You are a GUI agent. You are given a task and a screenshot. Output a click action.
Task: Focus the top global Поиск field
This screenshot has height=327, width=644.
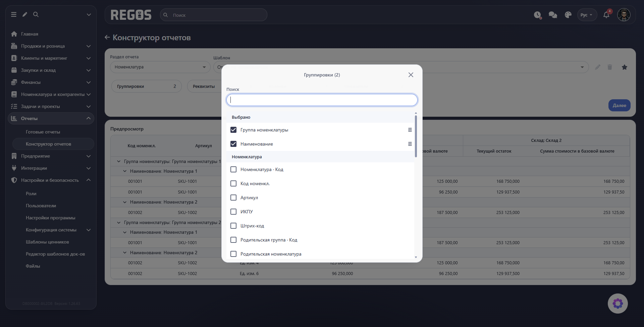tap(214, 15)
